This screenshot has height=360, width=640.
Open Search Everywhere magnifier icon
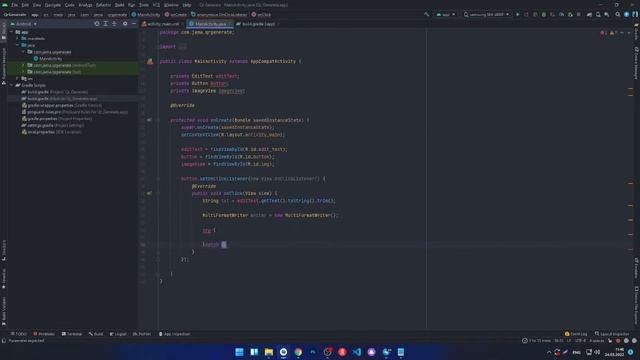[x=618, y=14]
